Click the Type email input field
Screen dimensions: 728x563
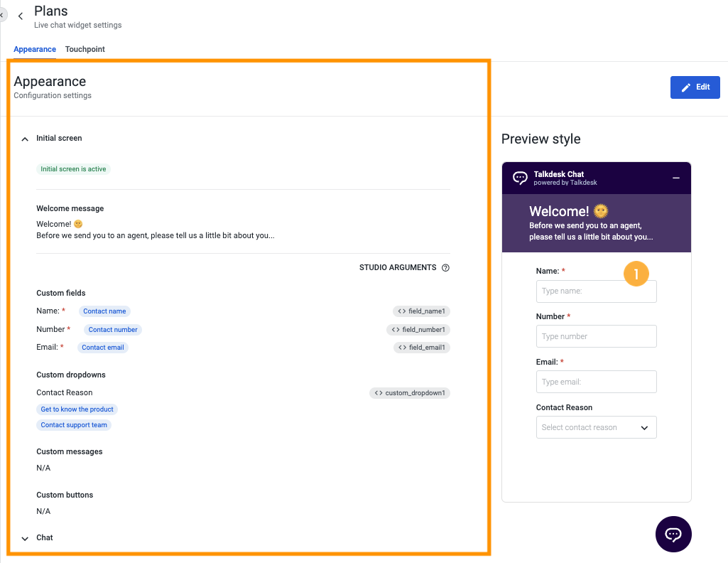(x=596, y=382)
